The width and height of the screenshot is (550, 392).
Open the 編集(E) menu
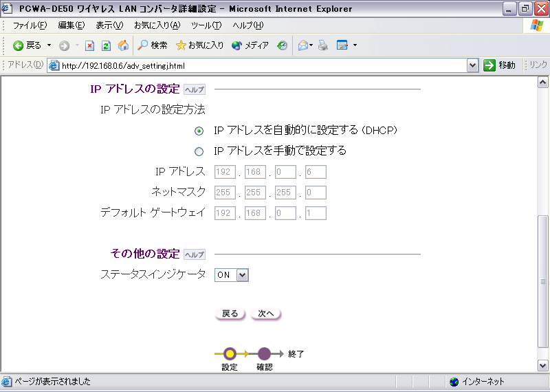(71, 25)
